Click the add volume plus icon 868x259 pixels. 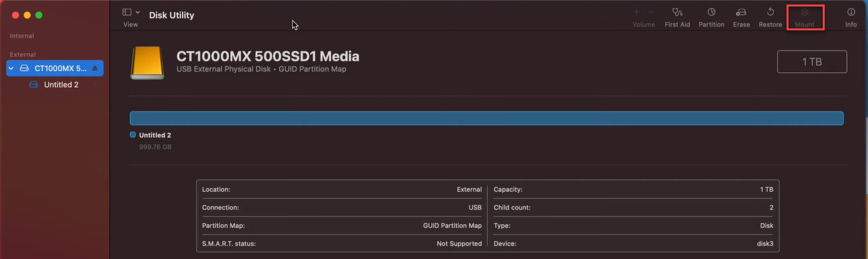(x=636, y=12)
